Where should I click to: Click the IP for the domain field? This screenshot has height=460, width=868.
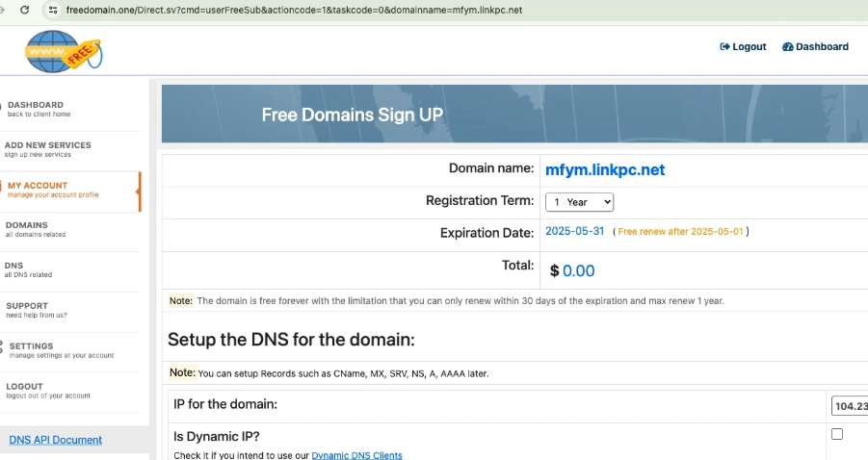pos(849,406)
